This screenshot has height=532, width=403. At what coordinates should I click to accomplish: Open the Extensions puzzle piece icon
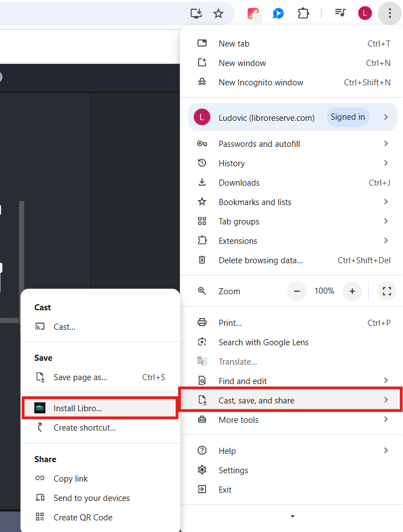[303, 13]
